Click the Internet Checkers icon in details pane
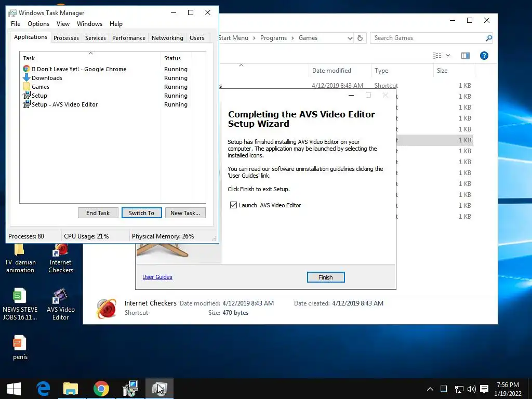 click(x=107, y=308)
